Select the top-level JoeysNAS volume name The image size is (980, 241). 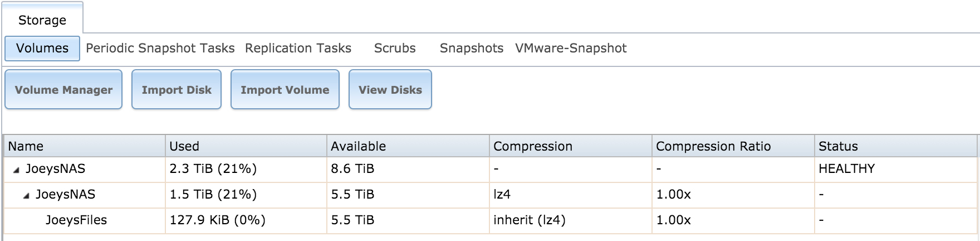55,169
